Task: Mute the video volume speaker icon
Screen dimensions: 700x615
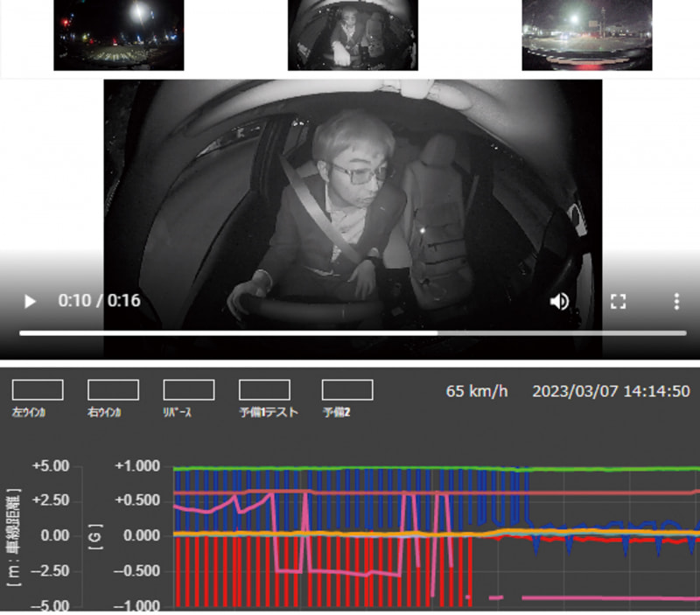Action: (559, 302)
